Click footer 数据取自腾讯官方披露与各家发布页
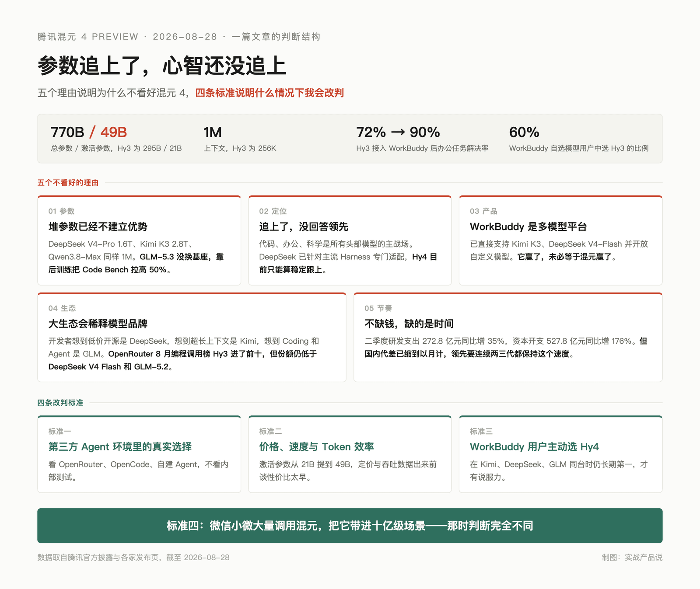 pos(98,558)
